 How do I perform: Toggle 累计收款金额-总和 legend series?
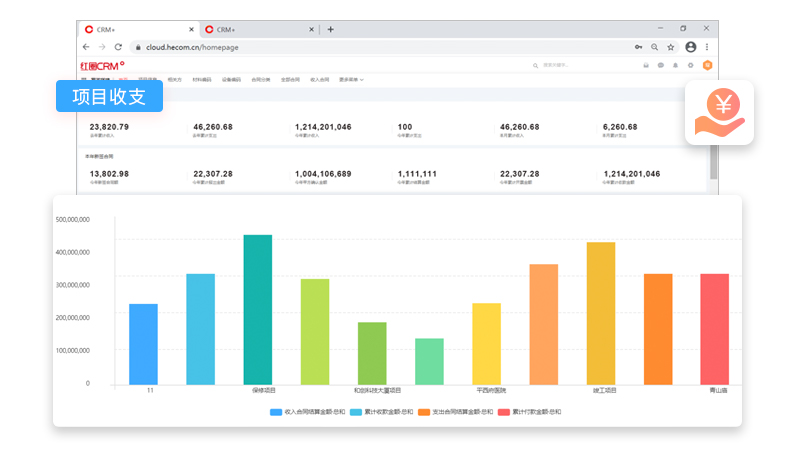point(387,412)
